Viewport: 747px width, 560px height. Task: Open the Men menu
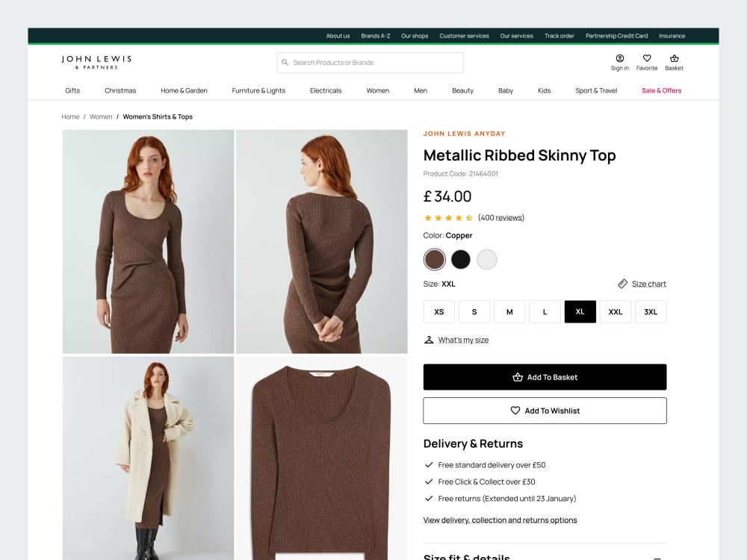420,90
